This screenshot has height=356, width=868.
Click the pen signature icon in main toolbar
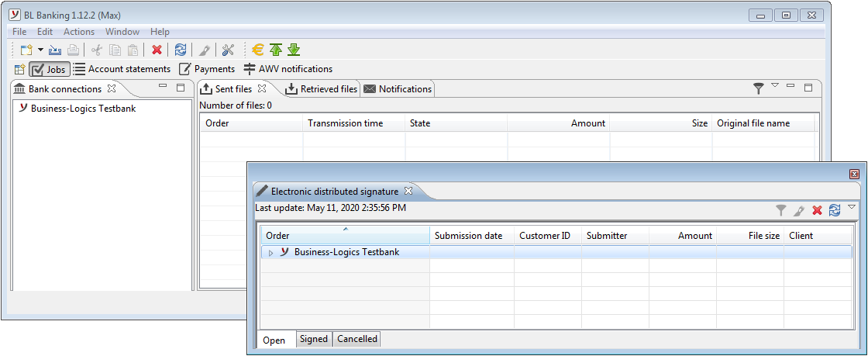coord(205,50)
